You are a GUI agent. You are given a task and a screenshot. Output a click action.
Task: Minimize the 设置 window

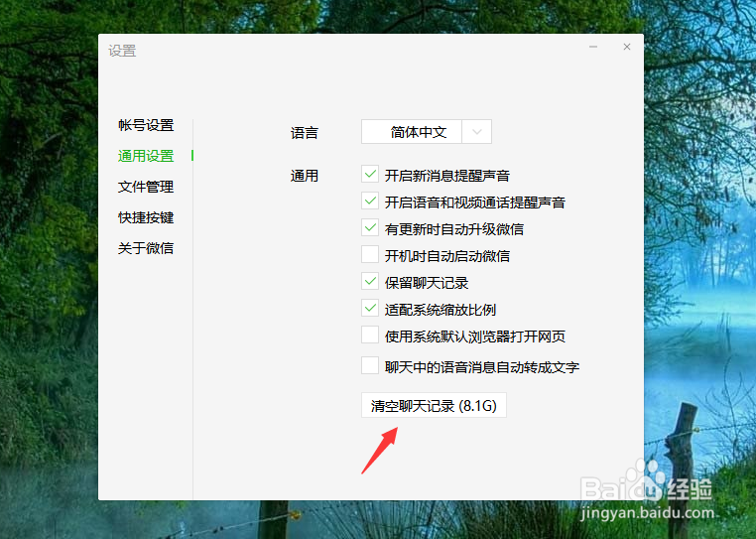(593, 47)
